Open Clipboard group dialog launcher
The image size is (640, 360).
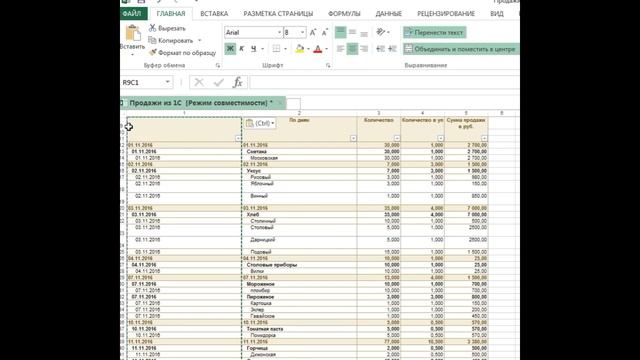tap(218, 65)
